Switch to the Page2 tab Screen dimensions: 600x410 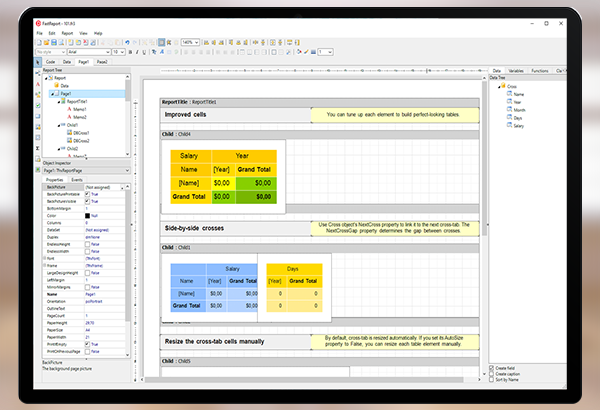tap(102, 62)
